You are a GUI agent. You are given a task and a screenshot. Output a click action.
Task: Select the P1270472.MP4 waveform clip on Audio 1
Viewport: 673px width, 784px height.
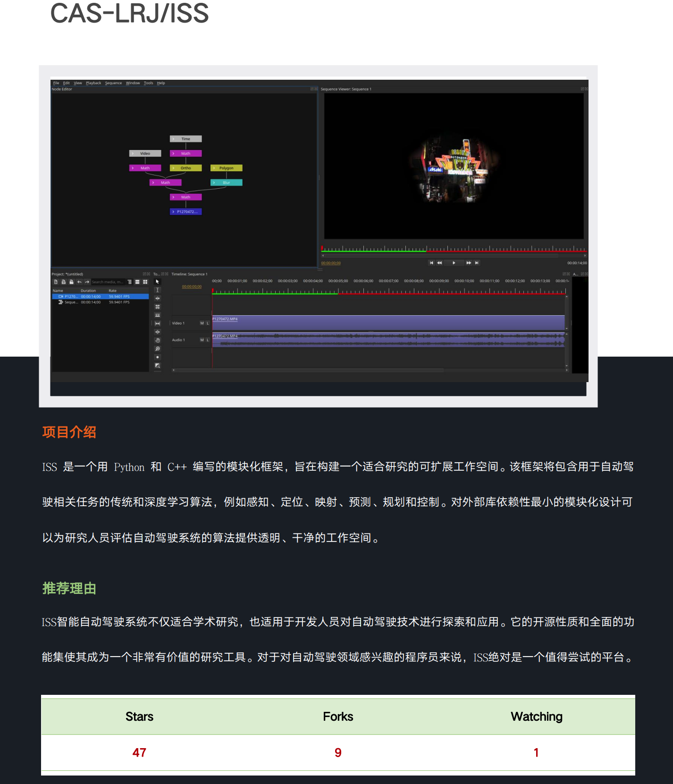coord(388,340)
